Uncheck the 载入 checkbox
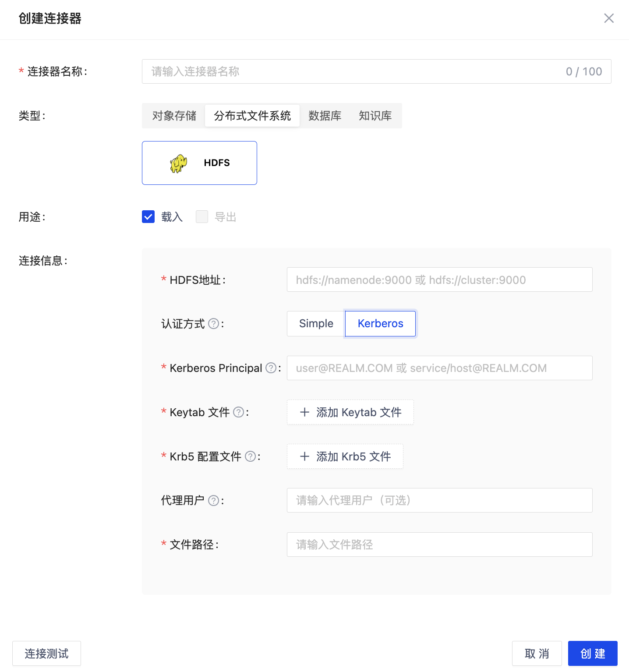Viewport: 629px width, 672px height. point(148,216)
